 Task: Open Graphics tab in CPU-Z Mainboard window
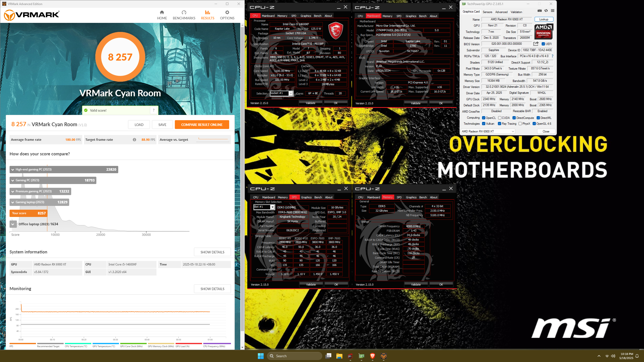411,16
